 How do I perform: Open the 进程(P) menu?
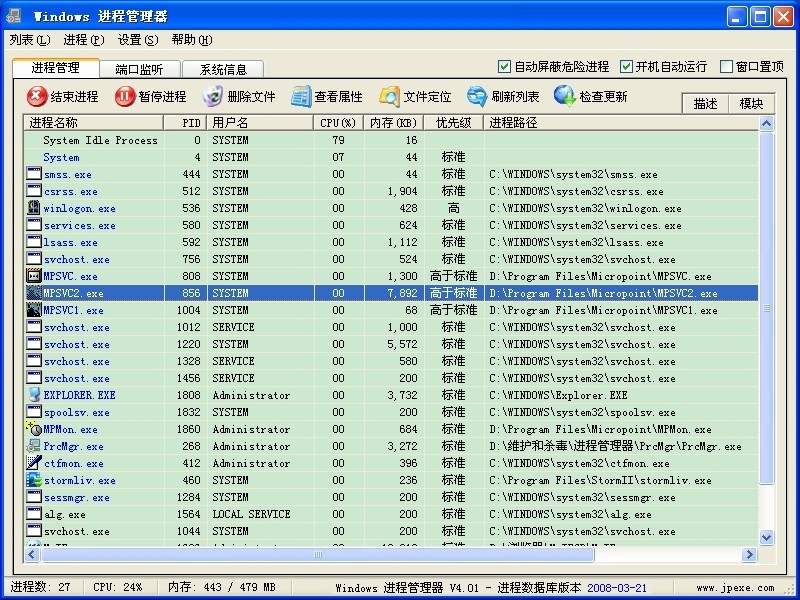click(x=84, y=40)
